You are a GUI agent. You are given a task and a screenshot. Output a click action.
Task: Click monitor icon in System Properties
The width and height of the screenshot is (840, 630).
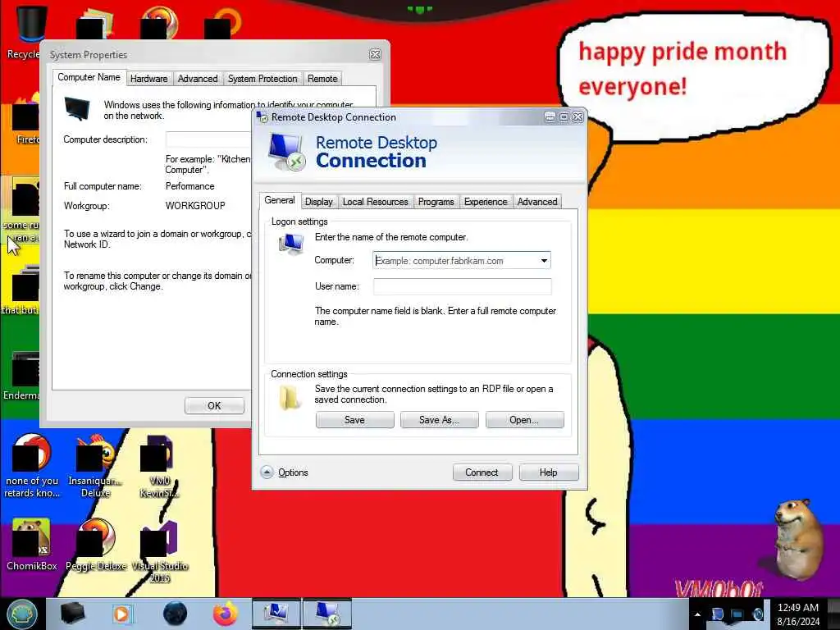[x=76, y=109]
